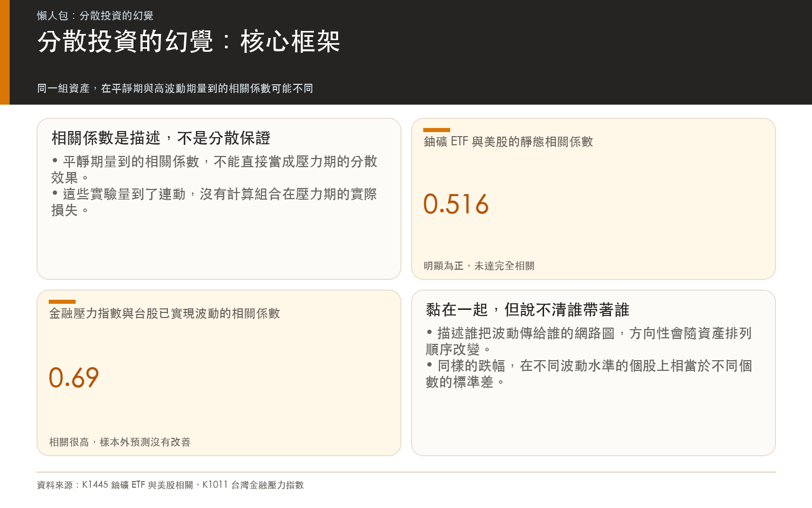Click the value 0.69
The width and height of the screenshot is (812, 508).
[74, 377]
